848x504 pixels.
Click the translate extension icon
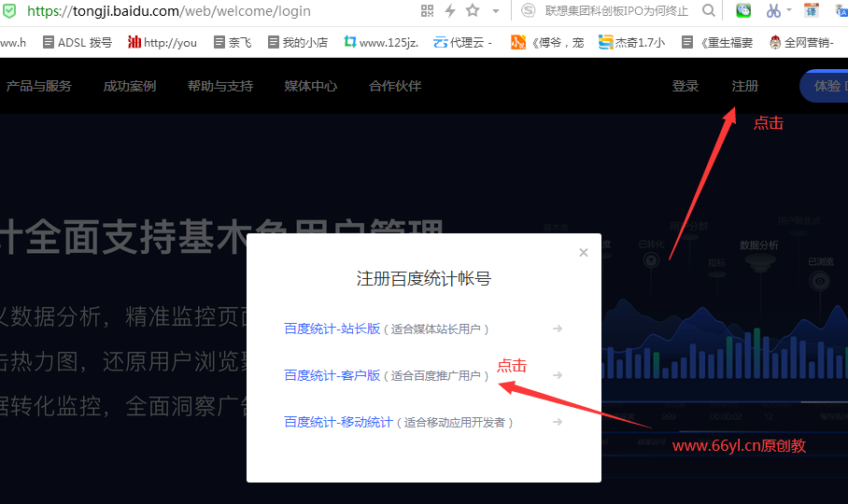point(812,10)
